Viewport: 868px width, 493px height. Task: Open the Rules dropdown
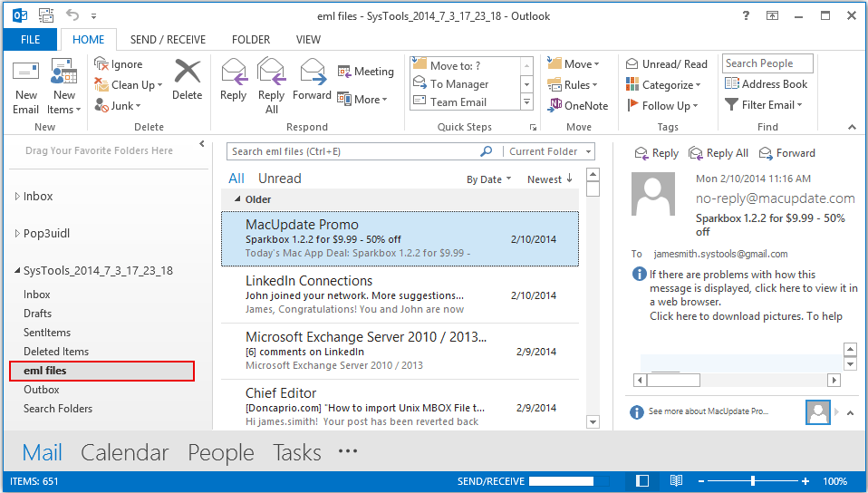(x=573, y=85)
